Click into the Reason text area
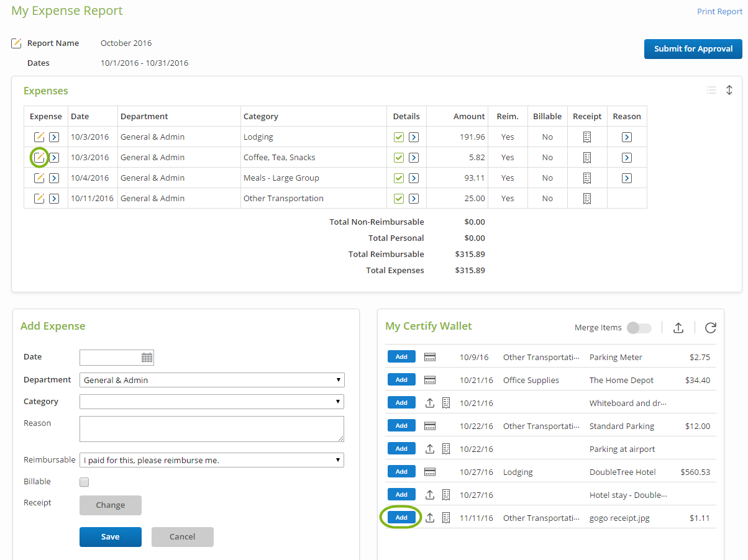This screenshot has width=748, height=560. pos(212,429)
